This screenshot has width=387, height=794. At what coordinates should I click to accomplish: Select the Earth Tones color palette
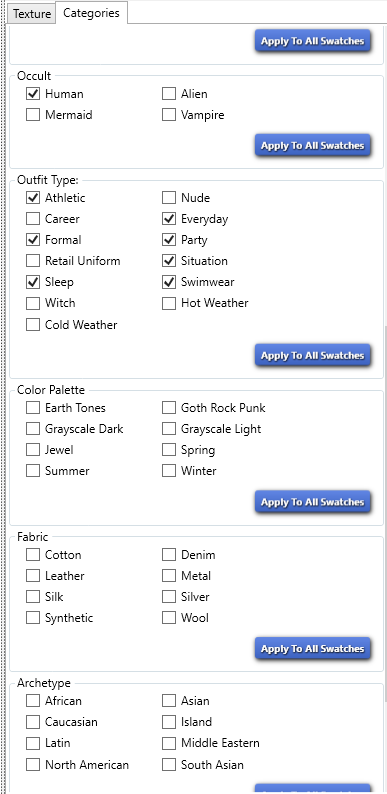pos(33,408)
